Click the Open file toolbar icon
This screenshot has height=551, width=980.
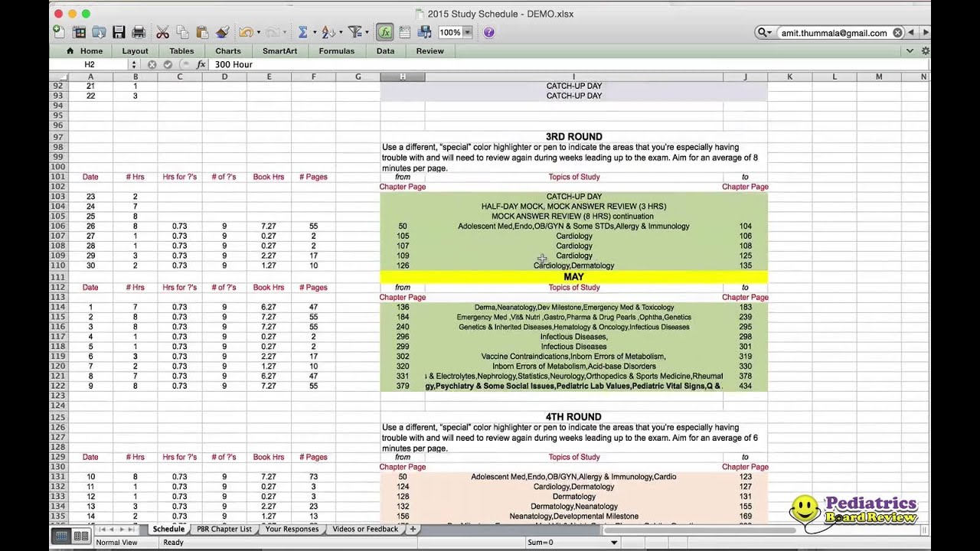99,32
